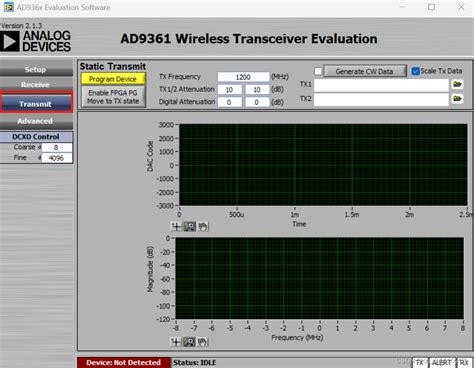The image size is (474, 368).
Task: Select zoom tool under DAC Code graph
Action: (190, 227)
